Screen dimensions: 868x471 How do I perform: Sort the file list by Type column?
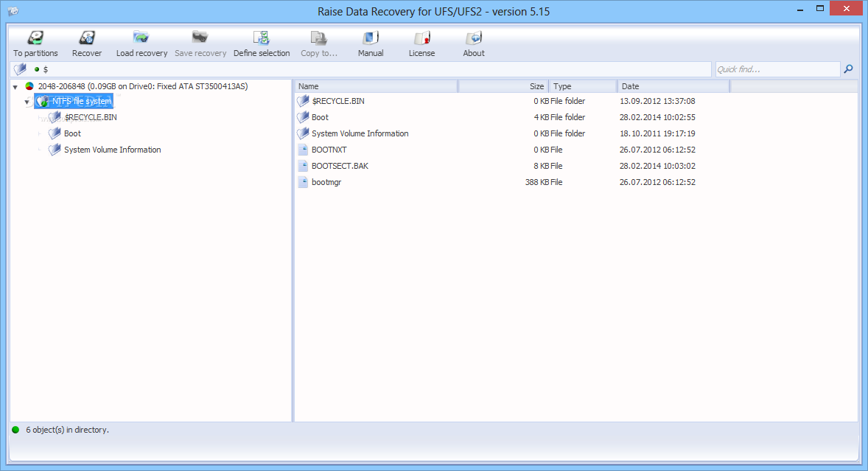(x=583, y=86)
